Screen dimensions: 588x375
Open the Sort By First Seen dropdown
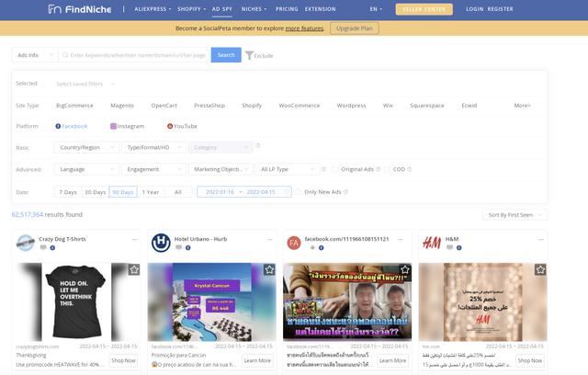514,215
